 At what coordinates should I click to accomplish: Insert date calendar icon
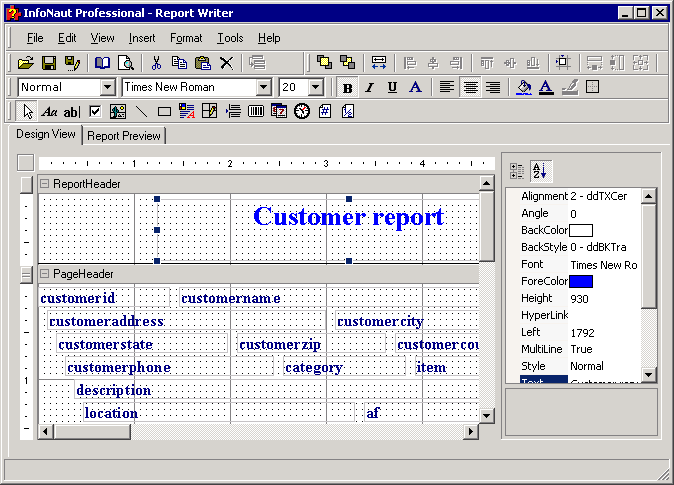point(279,111)
